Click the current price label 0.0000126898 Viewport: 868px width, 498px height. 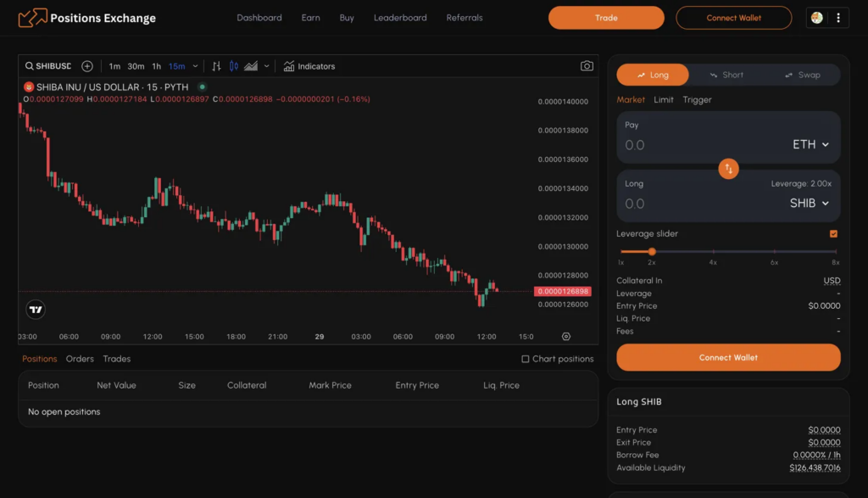pyautogui.click(x=563, y=291)
